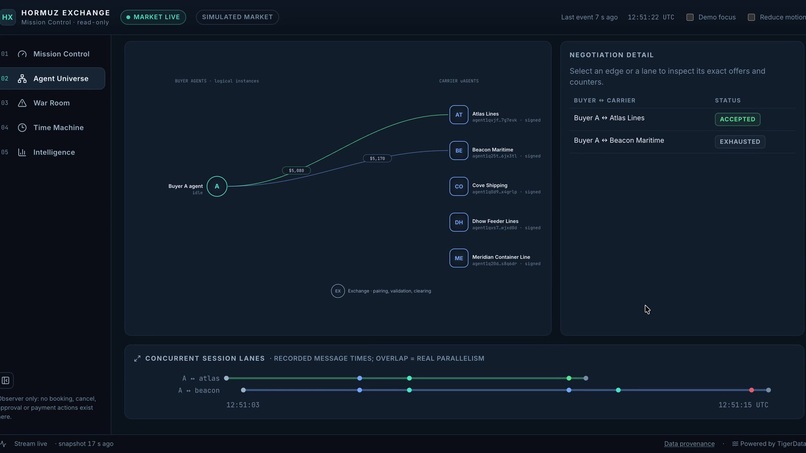Go to the War Room section
Viewport: 806px width, 453px height.
(52, 103)
